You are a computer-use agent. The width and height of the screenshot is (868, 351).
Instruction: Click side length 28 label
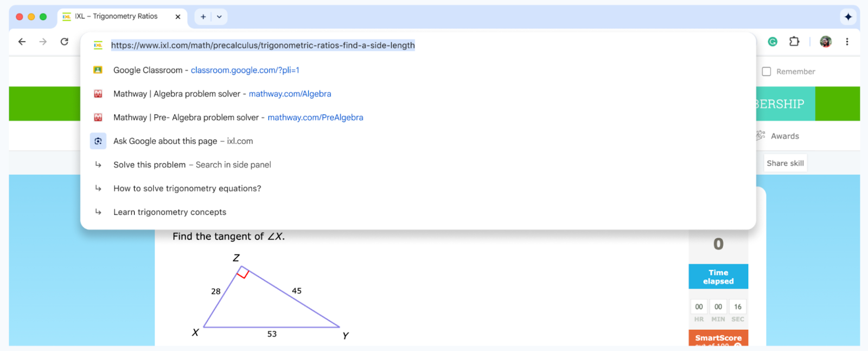point(216,291)
